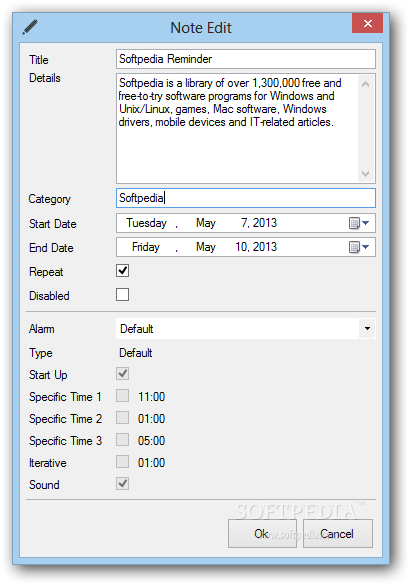The height and width of the screenshot is (585, 410).
Task: Check the Specific Time 1 checkbox
Action: (122, 395)
